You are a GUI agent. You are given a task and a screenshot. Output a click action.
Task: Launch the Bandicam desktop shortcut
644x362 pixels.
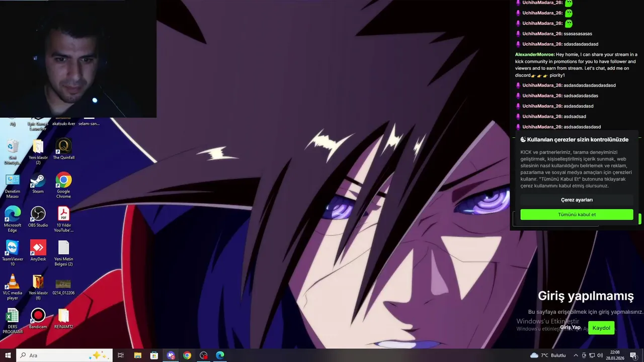[38, 318]
